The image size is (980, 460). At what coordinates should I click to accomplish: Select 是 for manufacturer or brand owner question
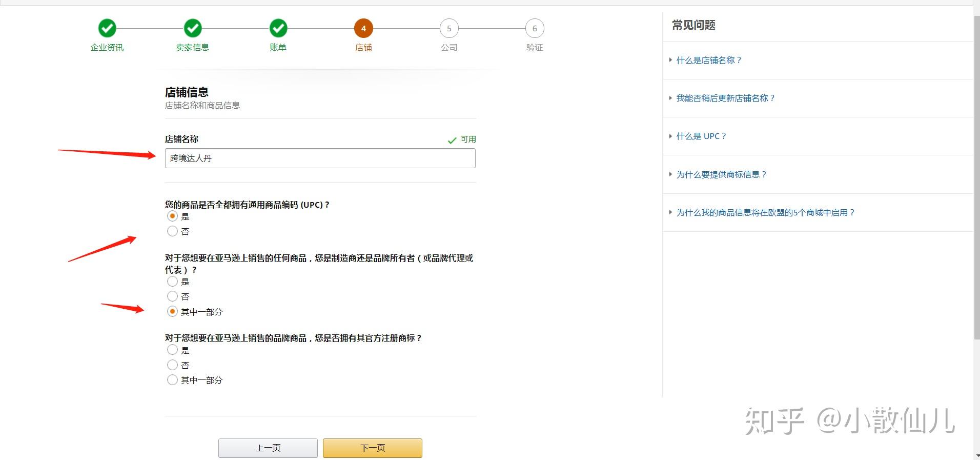click(x=173, y=282)
